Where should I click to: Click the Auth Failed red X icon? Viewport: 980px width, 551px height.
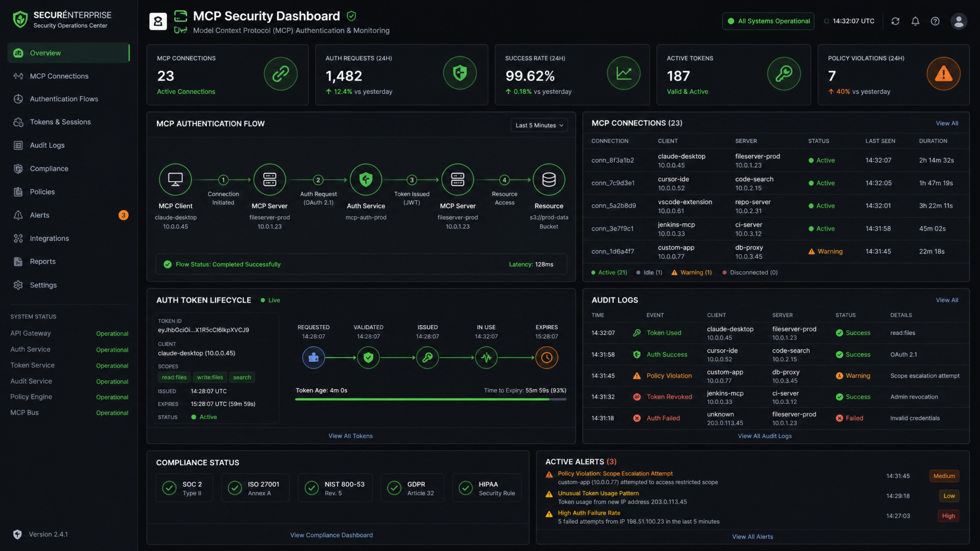point(637,418)
